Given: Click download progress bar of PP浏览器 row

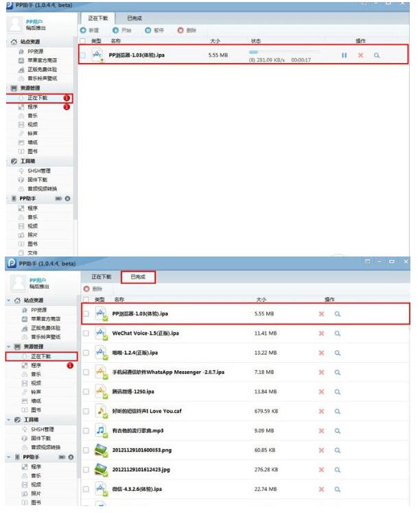Looking at the screenshot, I should [283, 51].
